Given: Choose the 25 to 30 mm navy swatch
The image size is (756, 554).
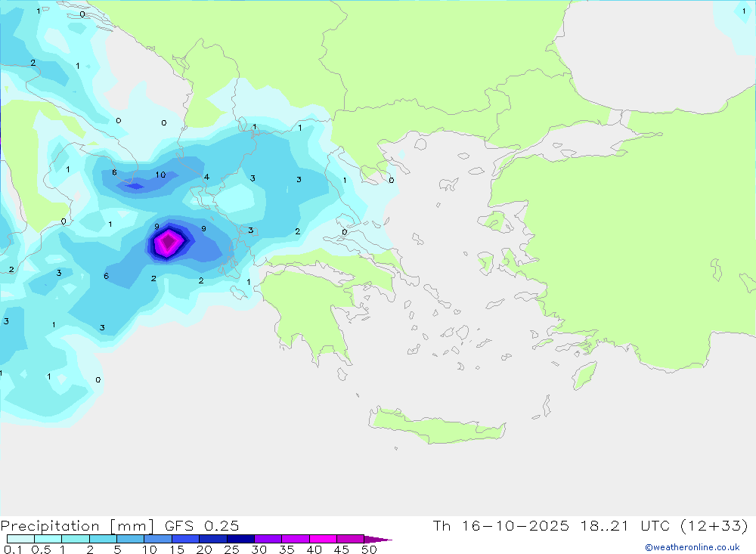Looking at the screenshot, I should [240, 539].
